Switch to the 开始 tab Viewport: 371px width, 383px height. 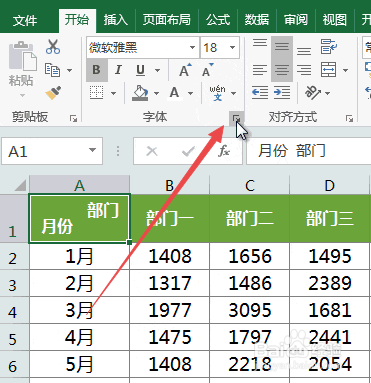77,20
